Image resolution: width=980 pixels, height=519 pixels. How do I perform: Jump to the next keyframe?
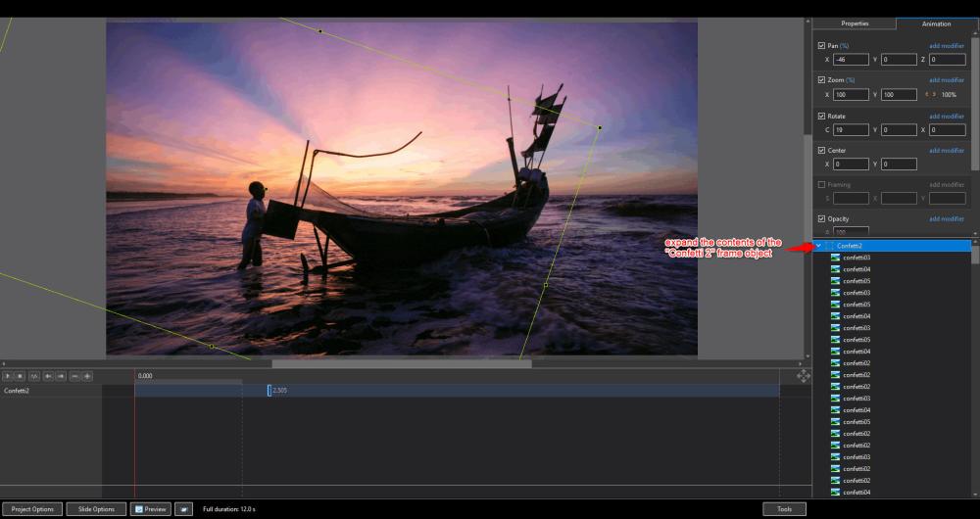tap(61, 376)
